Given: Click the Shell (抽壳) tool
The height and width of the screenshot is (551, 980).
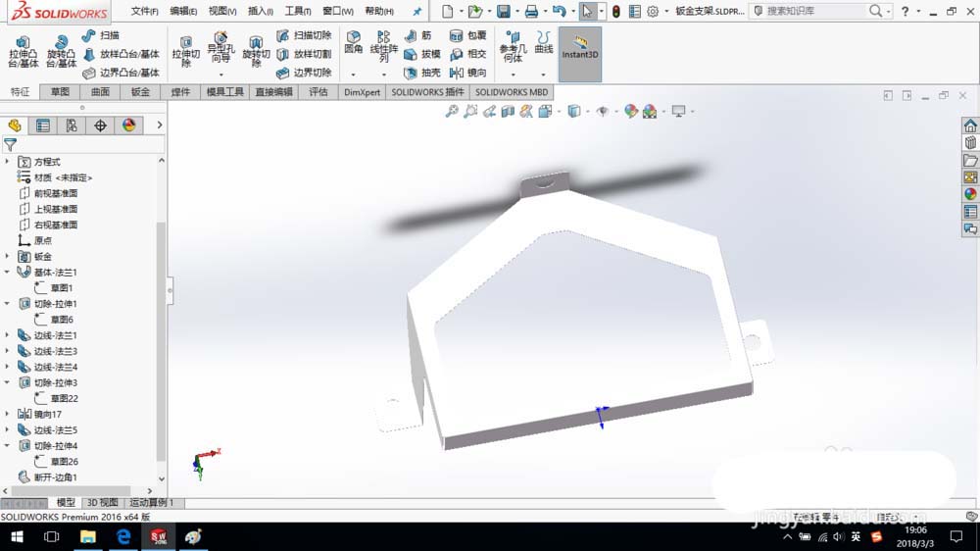Looking at the screenshot, I should (422, 73).
